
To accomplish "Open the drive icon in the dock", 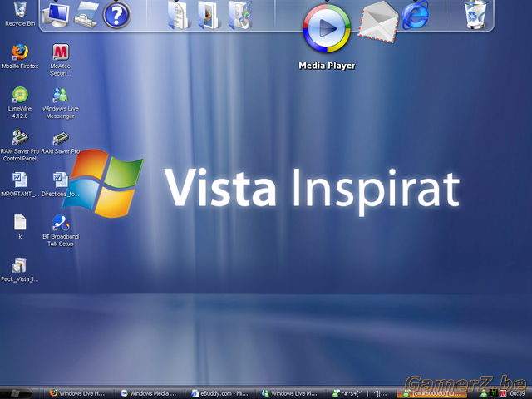I will (x=86, y=15).
